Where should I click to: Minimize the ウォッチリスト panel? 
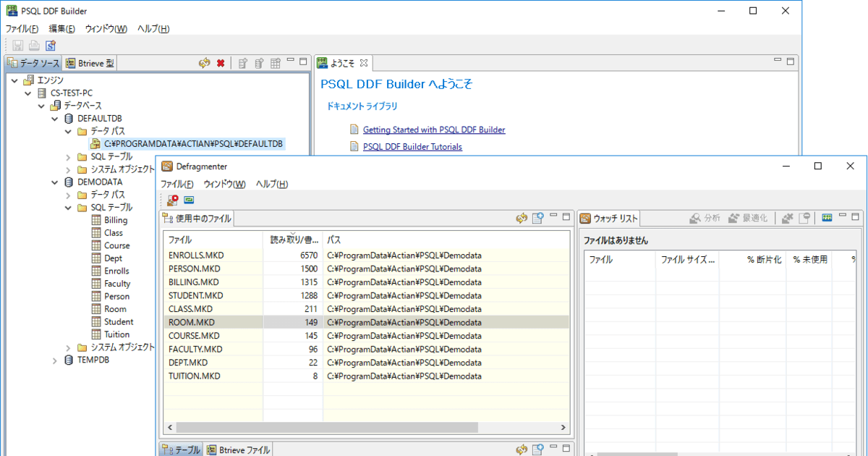pyautogui.click(x=843, y=216)
